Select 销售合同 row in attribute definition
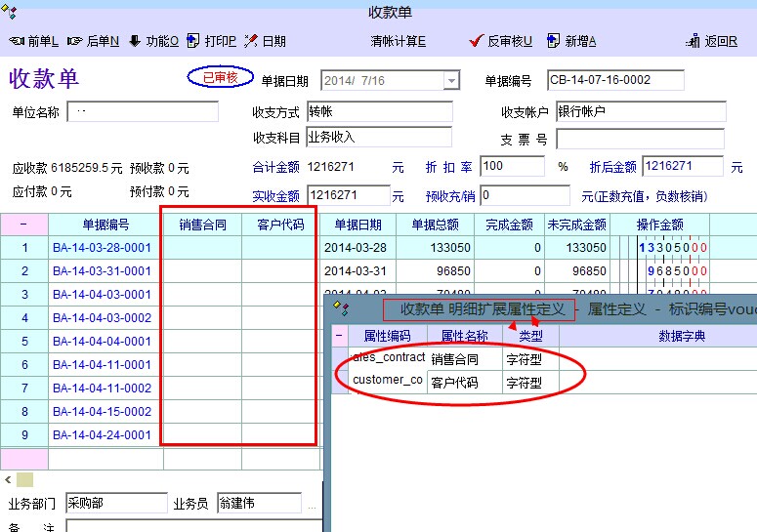 464,358
